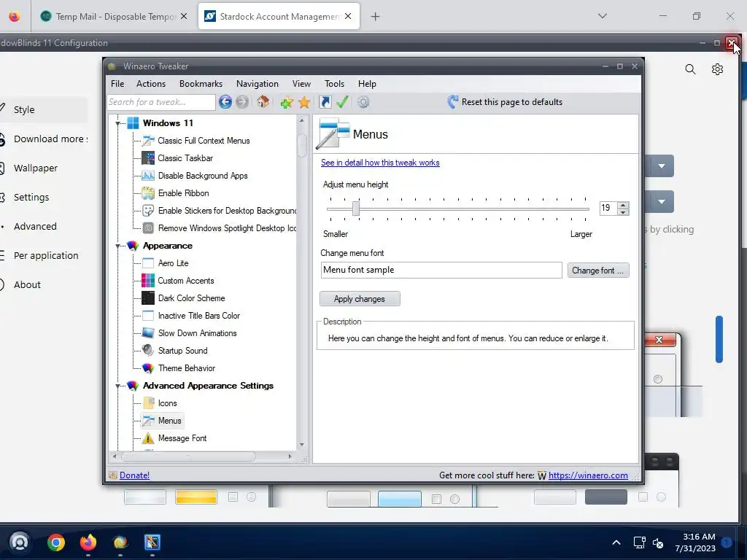Open bookmarks via the yellow star icon

304,102
